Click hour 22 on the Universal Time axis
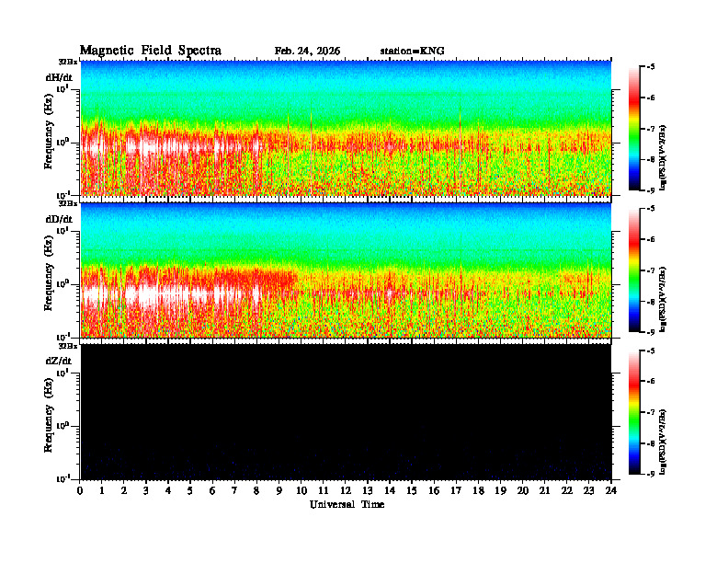728x563 pixels. point(567,491)
